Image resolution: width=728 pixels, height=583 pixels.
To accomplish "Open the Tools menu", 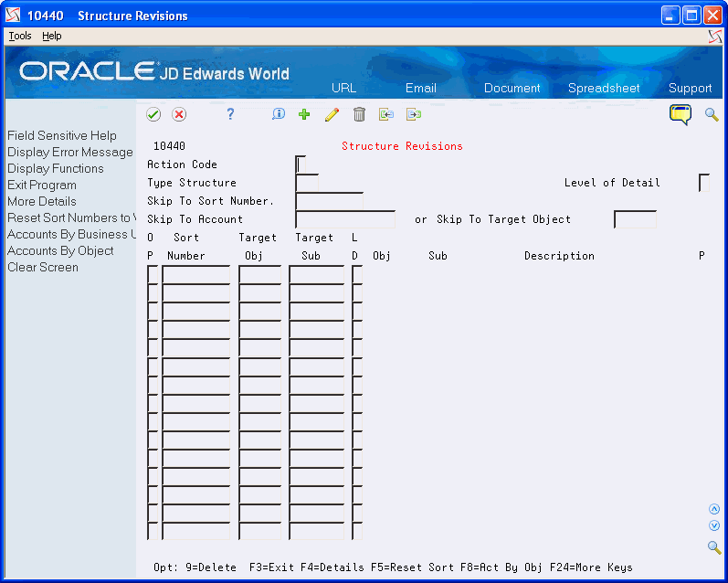I will (20, 36).
